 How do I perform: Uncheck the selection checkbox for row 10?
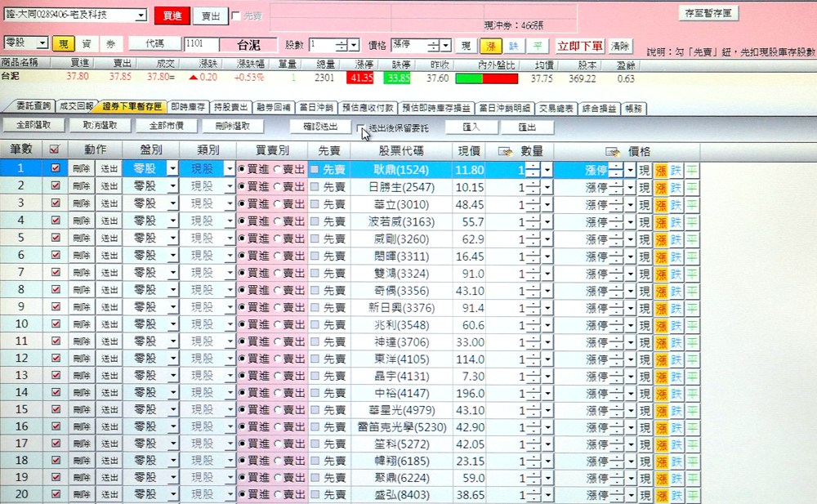pyautogui.click(x=56, y=323)
